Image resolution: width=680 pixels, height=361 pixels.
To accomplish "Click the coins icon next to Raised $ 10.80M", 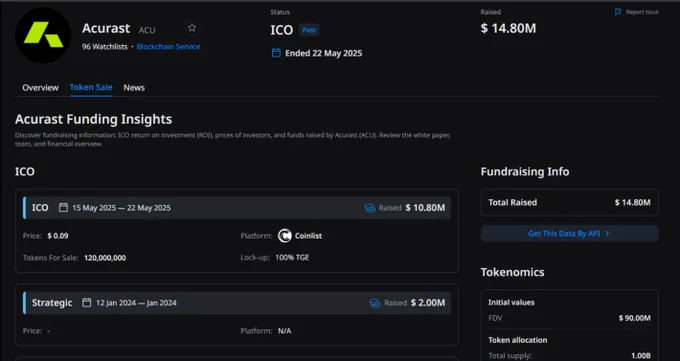I will pyautogui.click(x=369, y=208).
